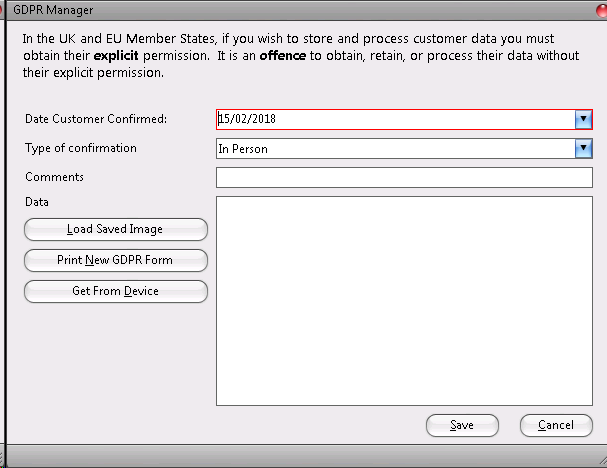Screen dimensions: 607x468
Task: Cancel the GDPR Manager dialog
Action: tap(556, 425)
